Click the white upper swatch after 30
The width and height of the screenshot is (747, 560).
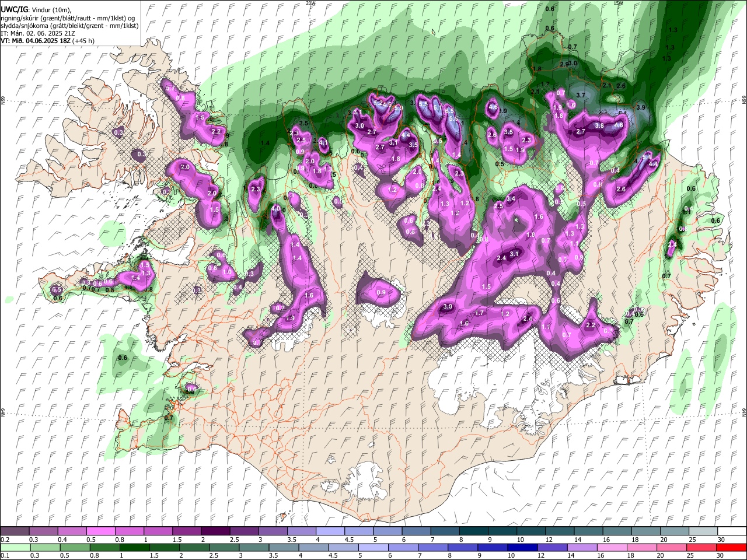pyautogui.click(x=732, y=531)
